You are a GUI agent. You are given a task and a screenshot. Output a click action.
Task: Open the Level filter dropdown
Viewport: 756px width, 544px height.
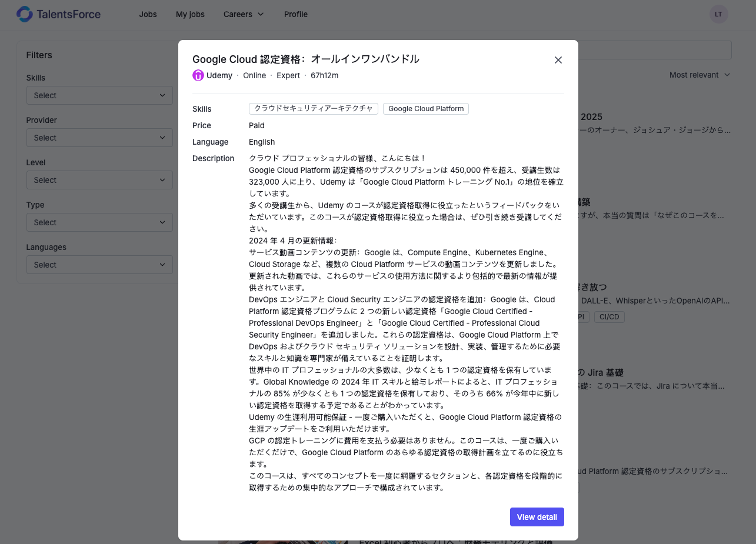coord(99,180)
